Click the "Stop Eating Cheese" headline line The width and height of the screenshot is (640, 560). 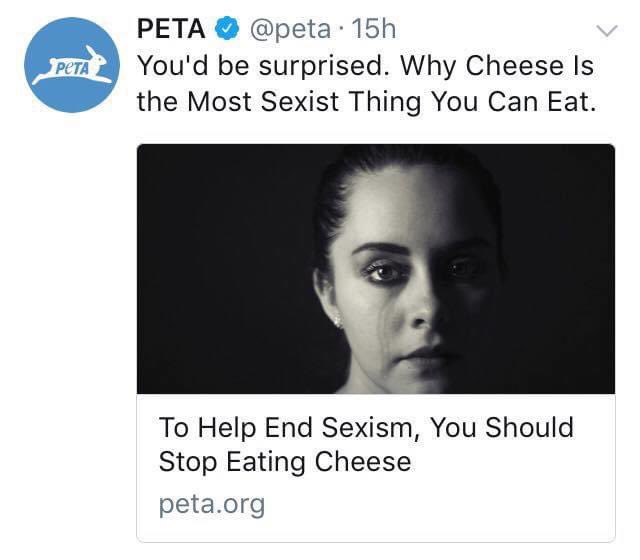click(284, 462)
